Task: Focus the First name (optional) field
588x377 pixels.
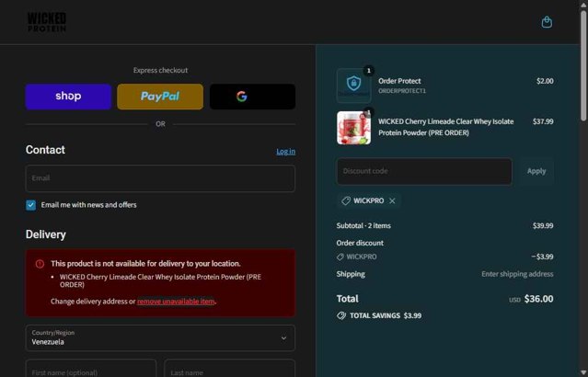Action: [91, 369]
